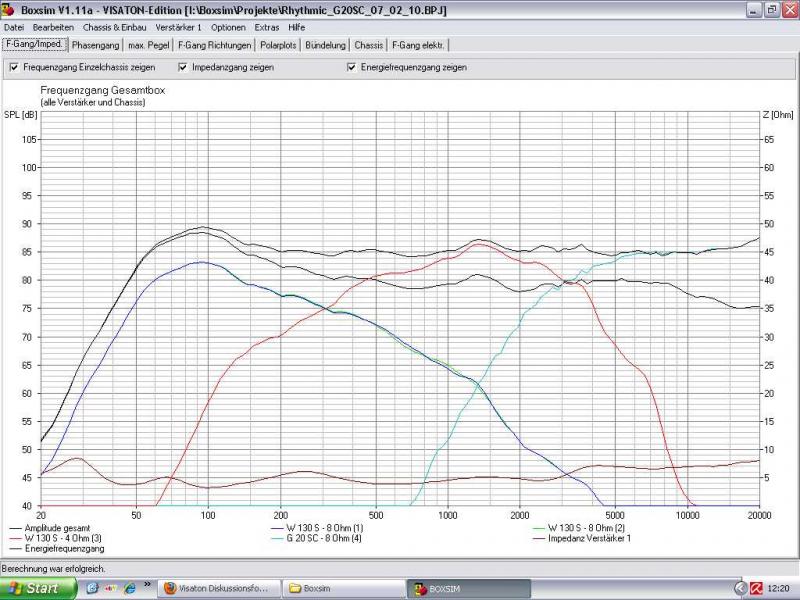Launch Internet Explorer from quick launch

(x=130, y=588)
